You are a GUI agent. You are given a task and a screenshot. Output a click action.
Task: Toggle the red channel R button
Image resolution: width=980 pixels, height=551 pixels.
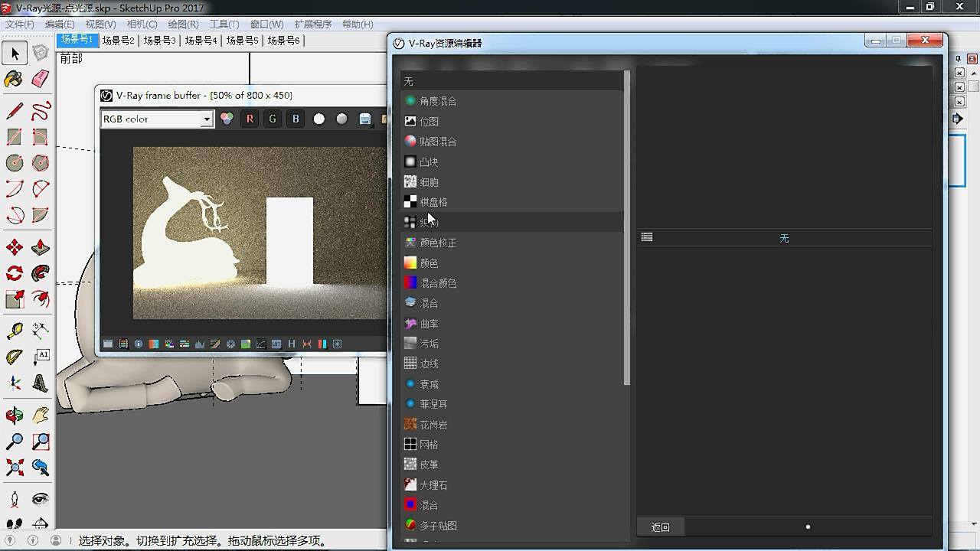click(x=250, y=119)
